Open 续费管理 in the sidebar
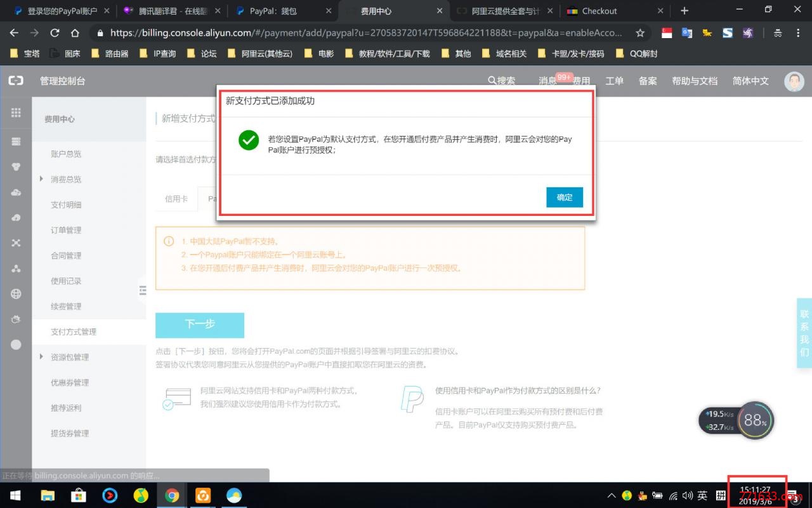 pyautogui.click(x=66, y=307)
